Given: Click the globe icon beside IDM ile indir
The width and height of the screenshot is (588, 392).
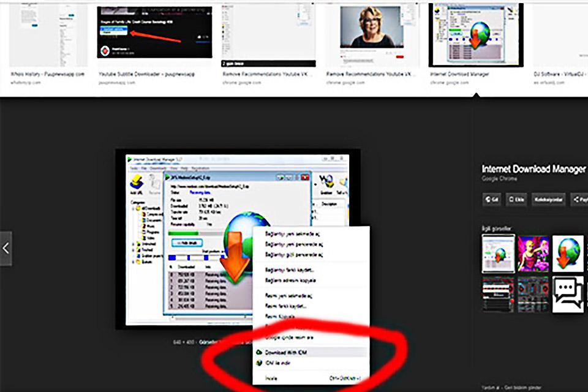Looking at the screenshot, I should [259, 363].
